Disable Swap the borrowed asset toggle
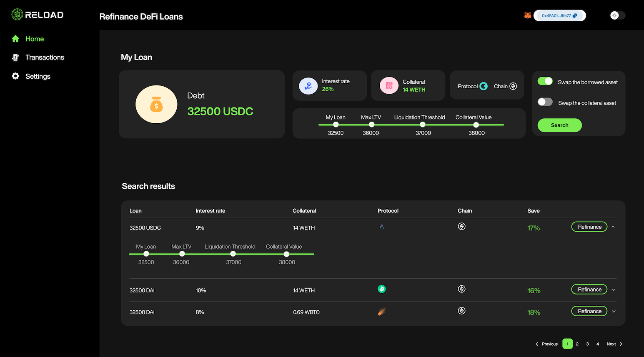 [x=545, y=81]
